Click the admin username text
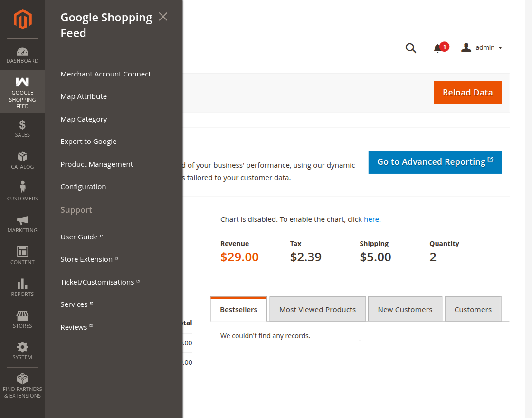 tap(485, 47)
